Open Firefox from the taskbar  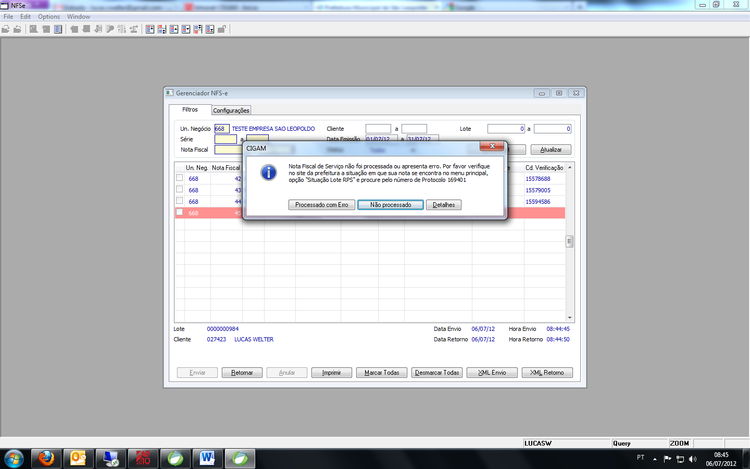tap(46, 458)
